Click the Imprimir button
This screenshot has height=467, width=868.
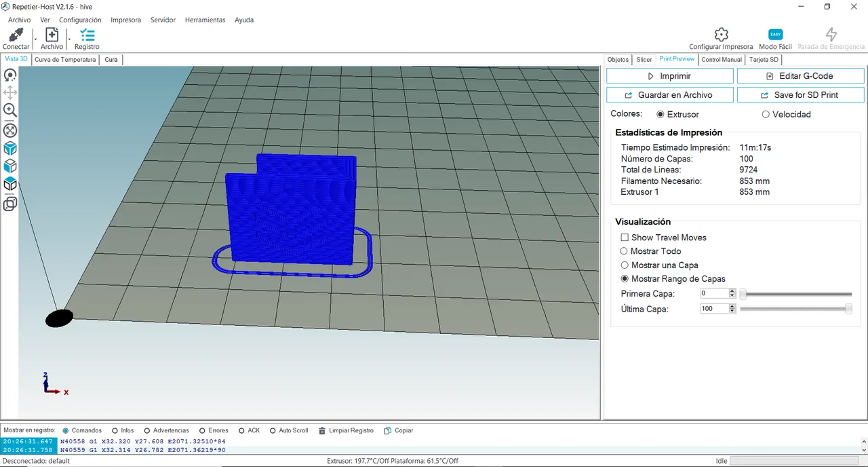pyautogui.click(x=670, y=76)
